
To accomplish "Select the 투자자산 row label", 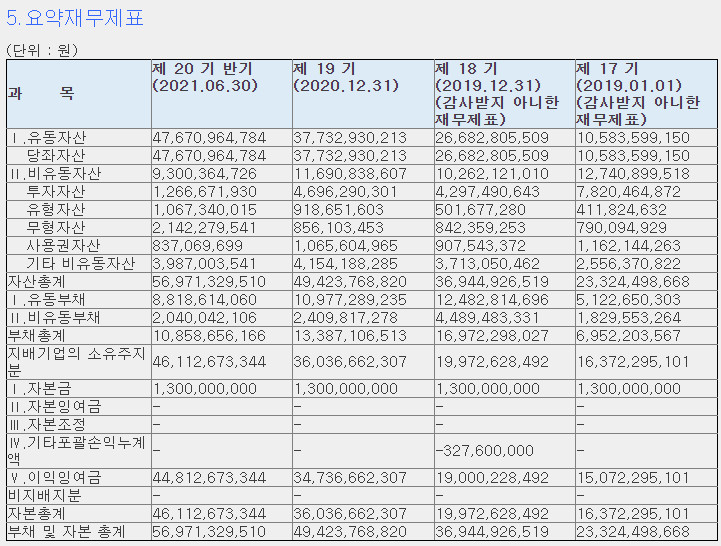I will (x=56, y=191).
